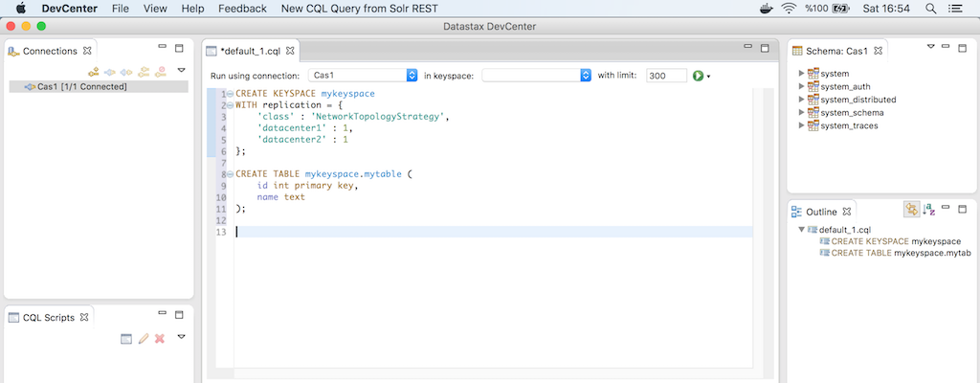Open the Schema panel view menu triangle
Screen dimensions: 980x383
pos(930,46)
